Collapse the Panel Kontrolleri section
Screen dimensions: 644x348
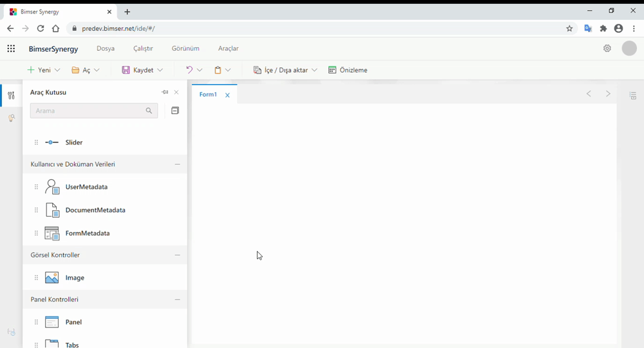[177, 300]
